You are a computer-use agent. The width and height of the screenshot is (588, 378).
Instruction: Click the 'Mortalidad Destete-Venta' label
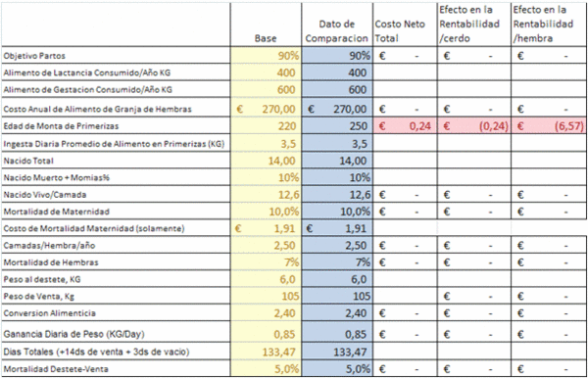click(56, 369)
